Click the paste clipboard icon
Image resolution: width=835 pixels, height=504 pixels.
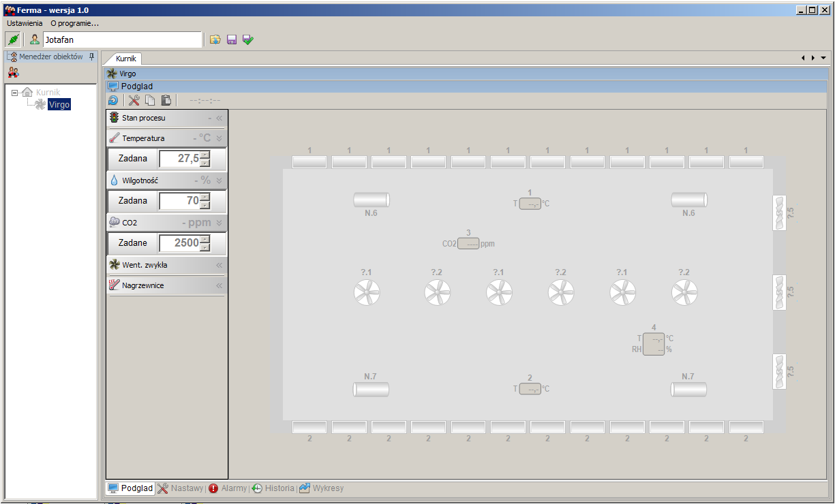click(166, 100)
